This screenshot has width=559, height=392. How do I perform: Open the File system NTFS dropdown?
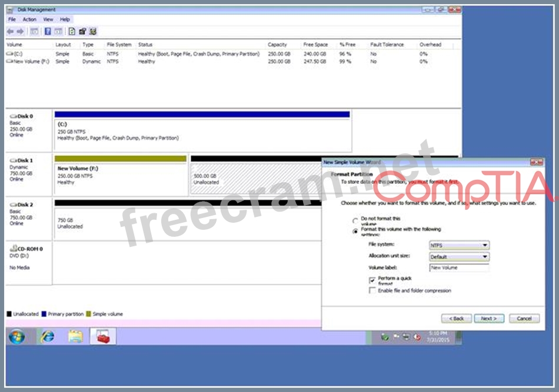459,245
